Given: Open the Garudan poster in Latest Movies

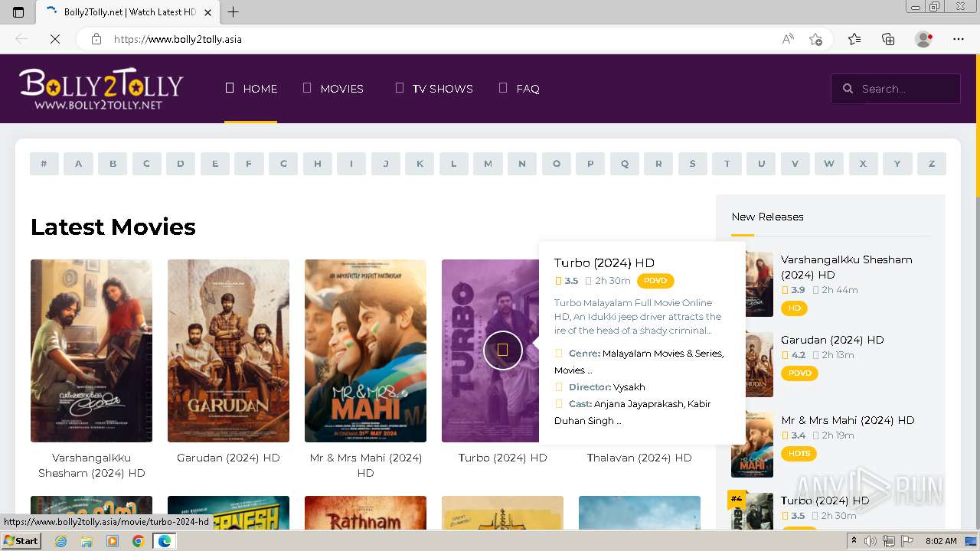Looking at the screenshot, I should 228,350.
